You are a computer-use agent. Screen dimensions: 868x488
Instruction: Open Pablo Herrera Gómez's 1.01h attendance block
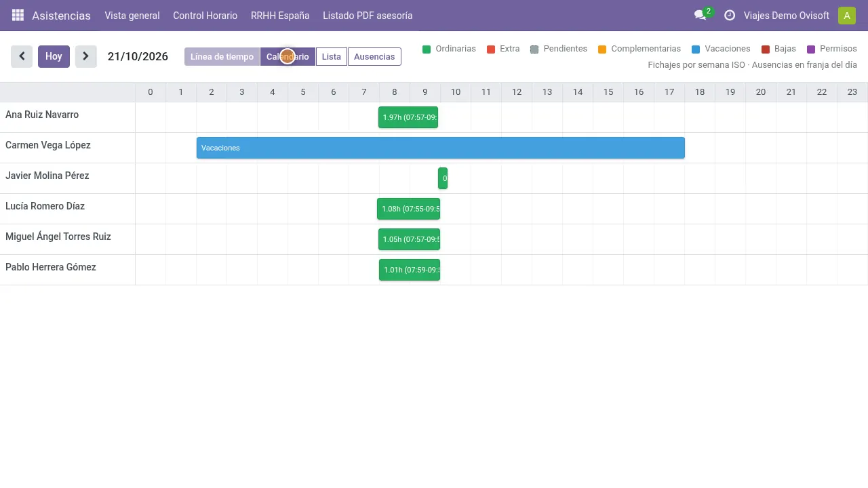pyautogui.click(x=410, y=270)
